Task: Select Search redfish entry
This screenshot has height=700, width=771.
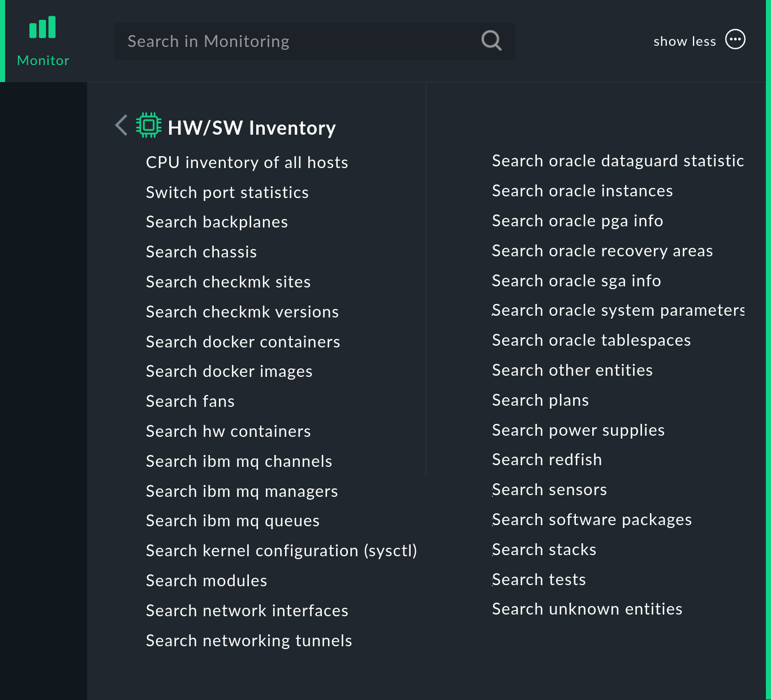Action: pos(546,459)
